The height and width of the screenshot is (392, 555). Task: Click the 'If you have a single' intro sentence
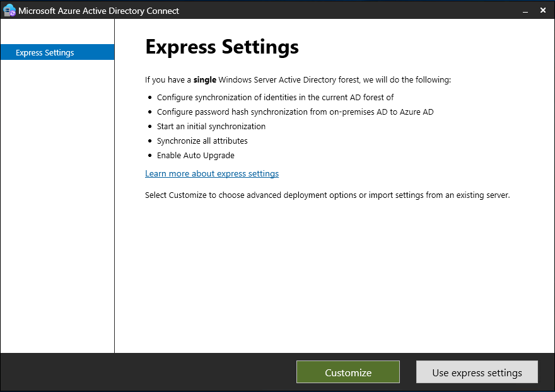click(x=298, y=79)
